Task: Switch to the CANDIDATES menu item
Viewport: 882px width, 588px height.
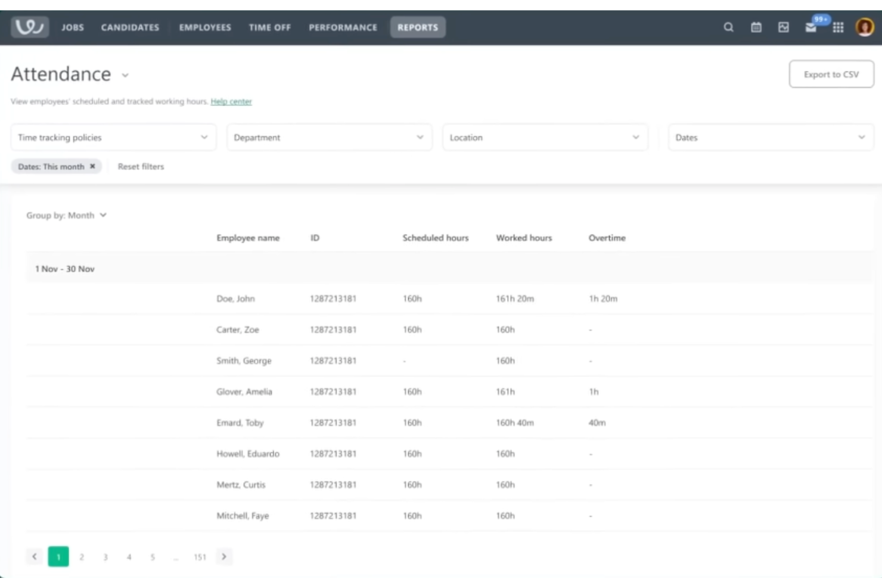Action: [x=130, y=27]
